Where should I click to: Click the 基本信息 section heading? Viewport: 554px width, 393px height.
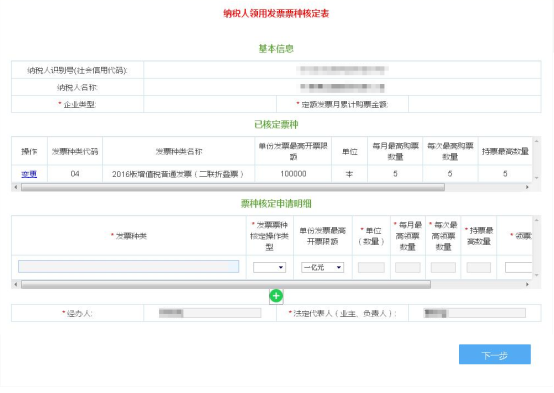pos(276,49)
